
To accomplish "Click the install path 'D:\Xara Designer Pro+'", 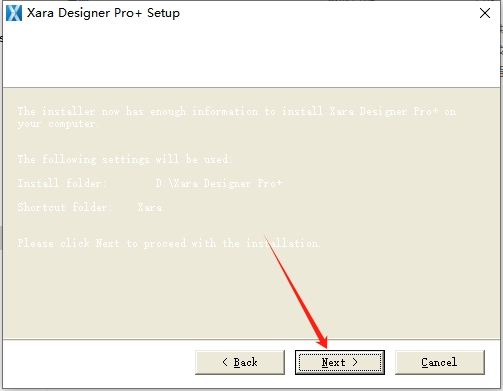I will pyautogui.click(x=219, y=183).
